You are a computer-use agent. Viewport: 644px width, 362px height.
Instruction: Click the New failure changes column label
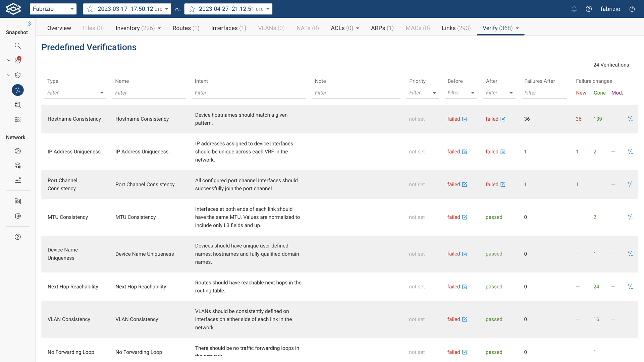581,93
